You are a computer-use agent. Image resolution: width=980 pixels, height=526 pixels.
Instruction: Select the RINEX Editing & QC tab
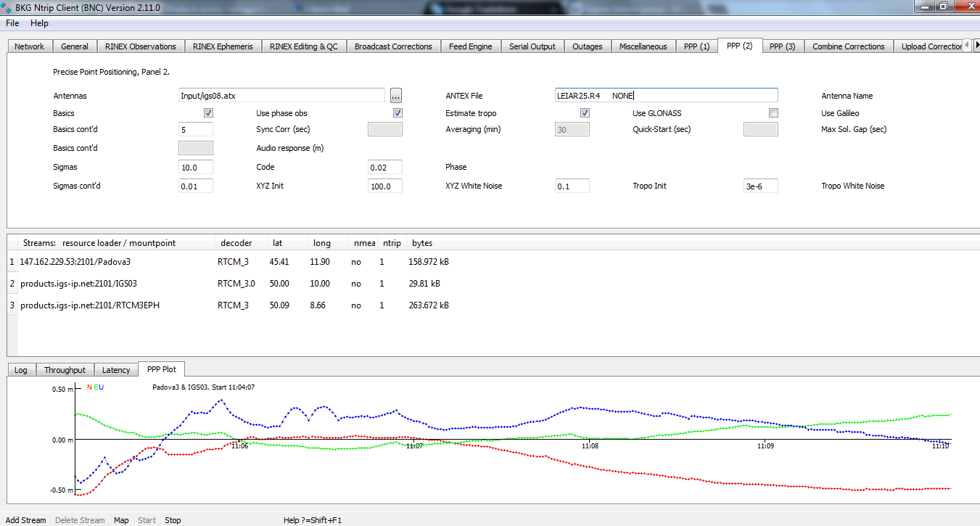[304, 46]
